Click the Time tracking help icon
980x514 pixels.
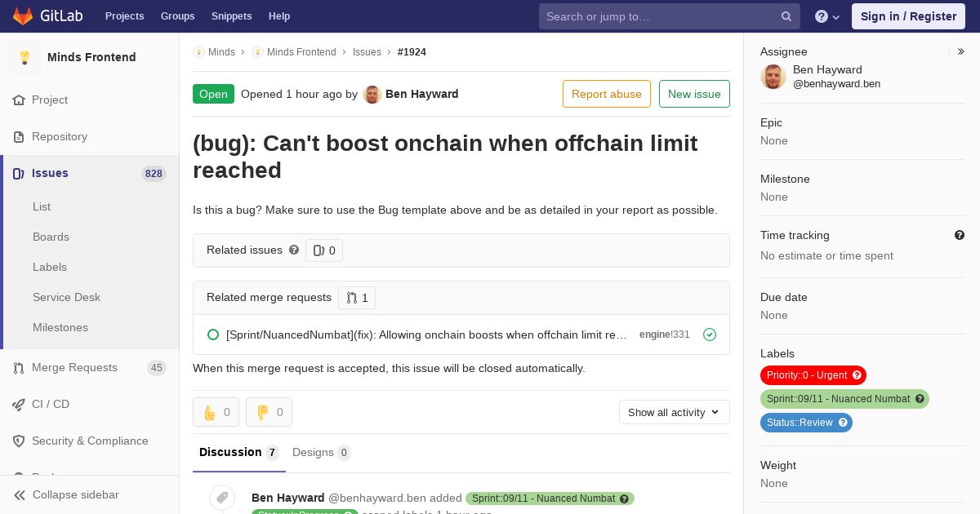(x=960, y=235)
